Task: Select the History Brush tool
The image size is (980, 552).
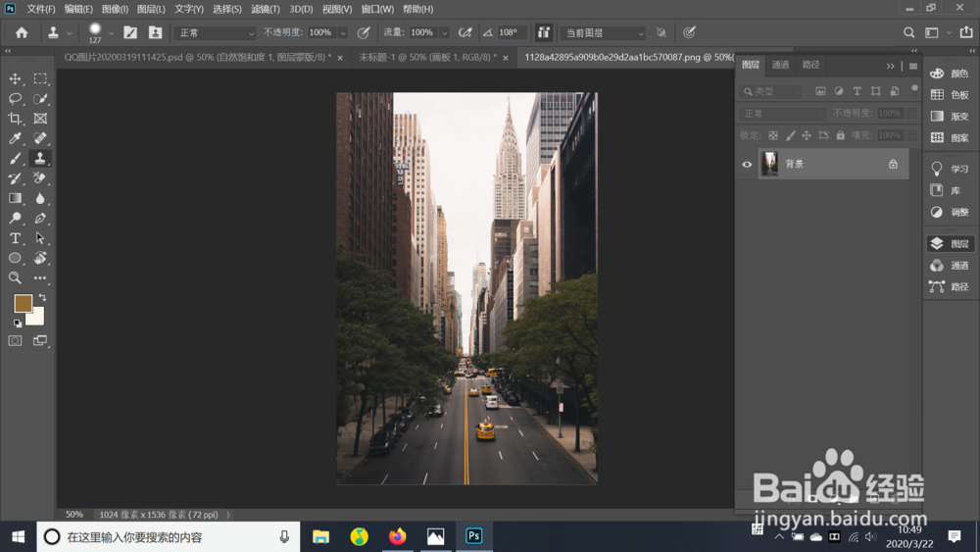Action: tap(15, 178)
